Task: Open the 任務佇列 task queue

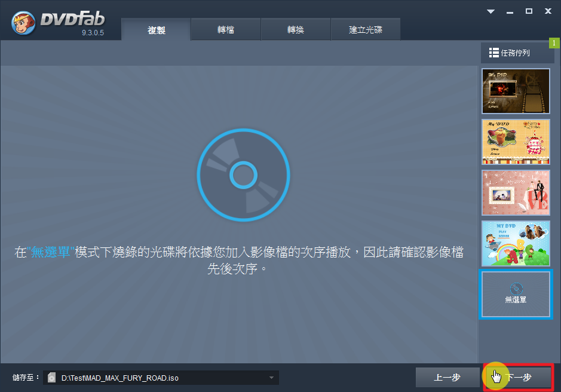Action: tap(517, 53)
